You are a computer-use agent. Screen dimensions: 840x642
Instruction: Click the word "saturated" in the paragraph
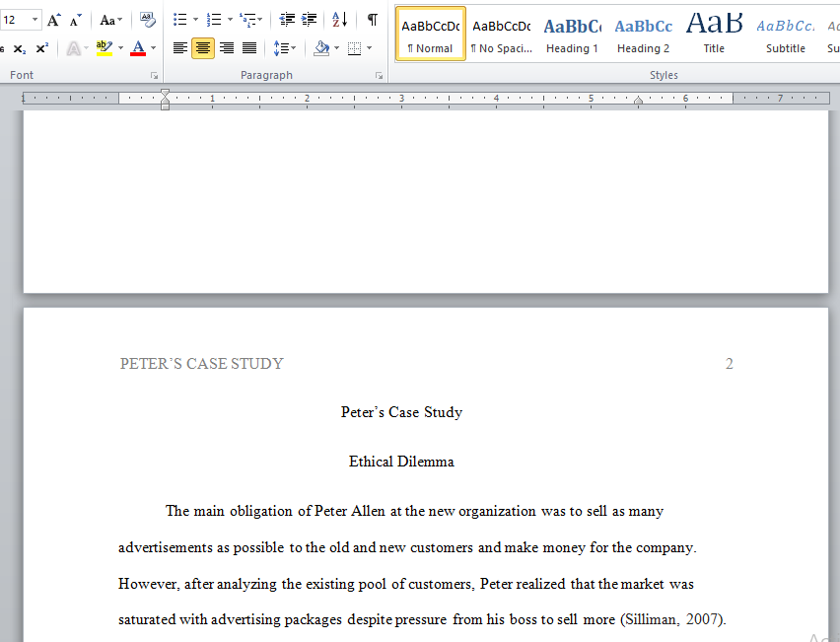[147, 620]
